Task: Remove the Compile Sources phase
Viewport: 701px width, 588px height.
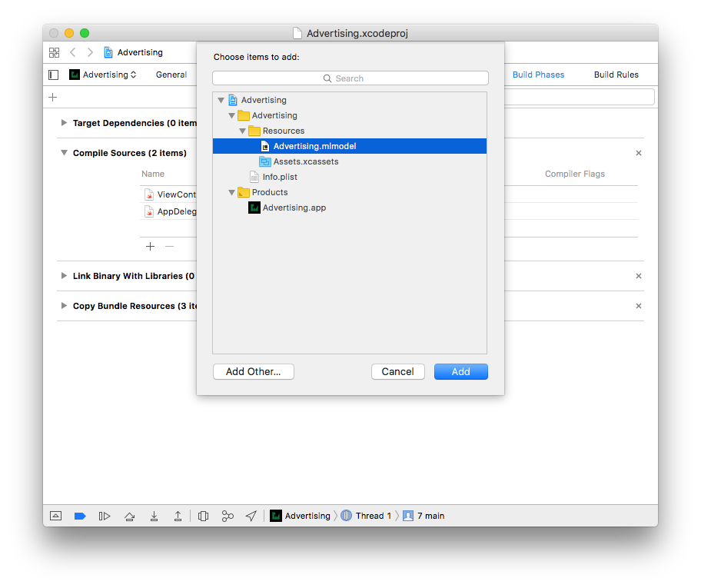Action: 639,153
